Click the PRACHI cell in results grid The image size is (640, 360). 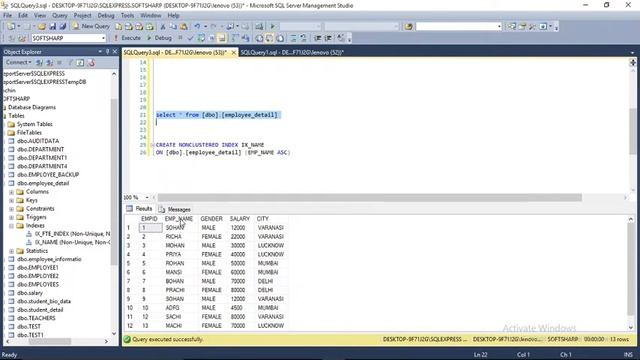click(175, 290)
